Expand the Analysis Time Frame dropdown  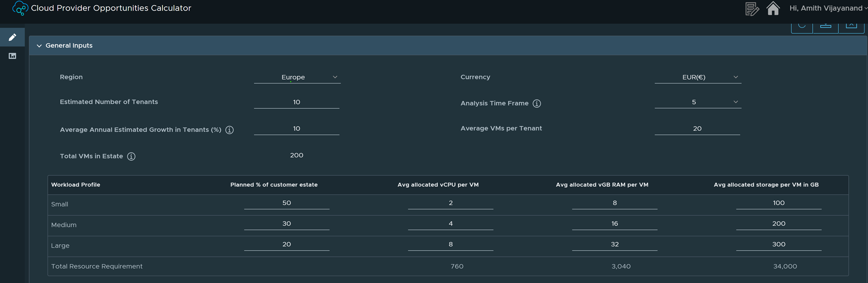[698, 102]
